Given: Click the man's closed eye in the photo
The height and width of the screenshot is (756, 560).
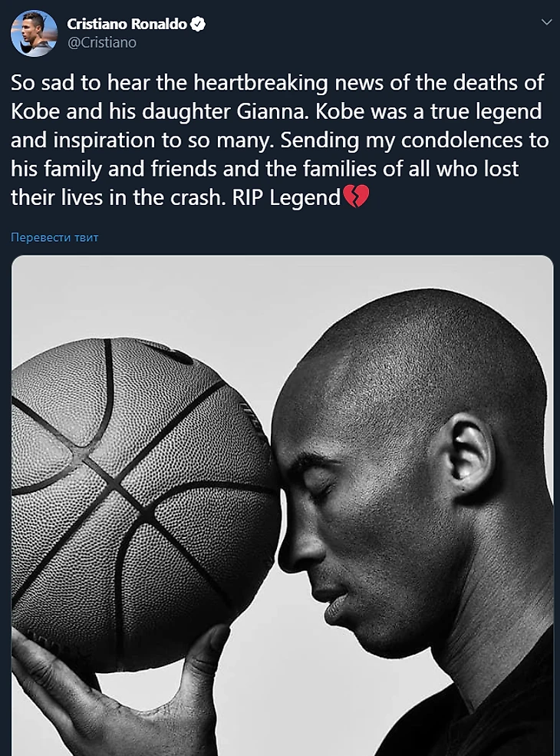Looking at the screenshot, I should pyautogui.click(x=324, y=491).
